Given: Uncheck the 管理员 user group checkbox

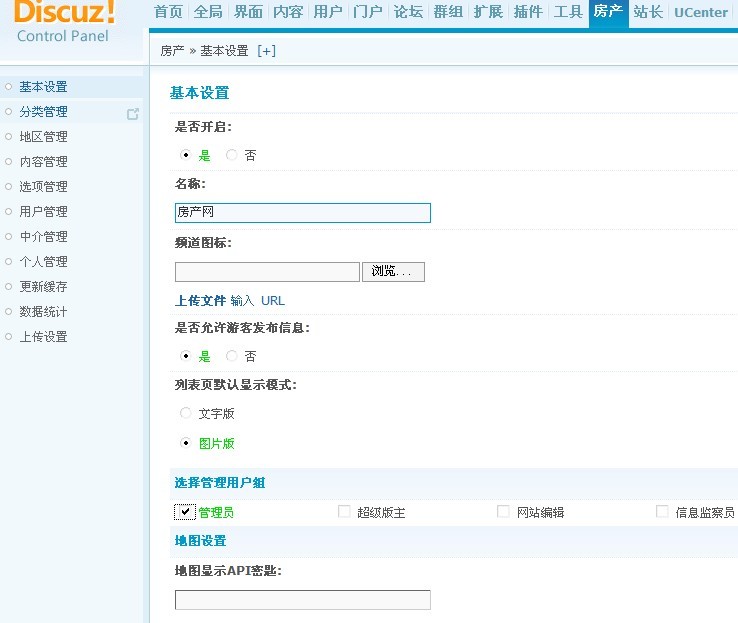Looking at the screenshot, I should (185, 512).
